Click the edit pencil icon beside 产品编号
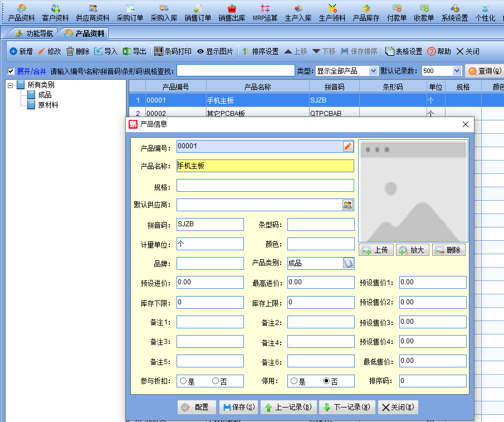 point(348,147)
